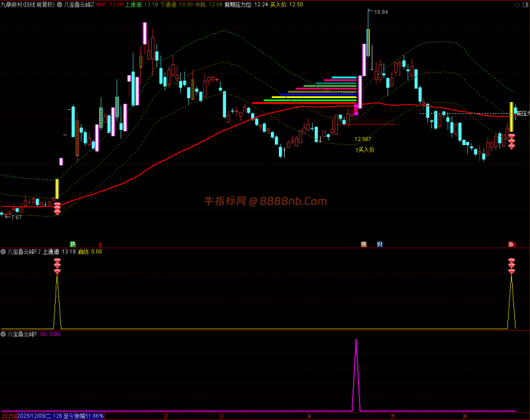The width and height of the screenshot is (530, 420).
Task: Open the 八宝叠云峰F indicator dropdown arrow
Action: click(3, 334)
